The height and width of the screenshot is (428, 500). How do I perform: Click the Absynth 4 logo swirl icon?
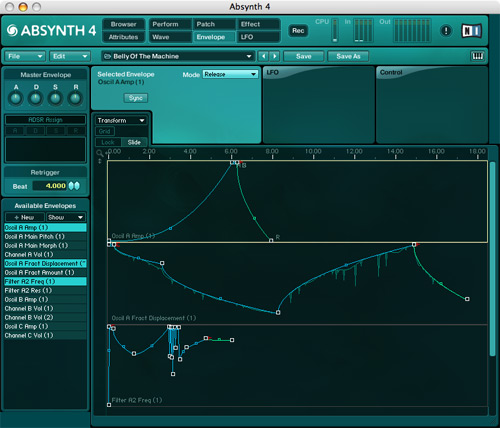tap(12, 31)
